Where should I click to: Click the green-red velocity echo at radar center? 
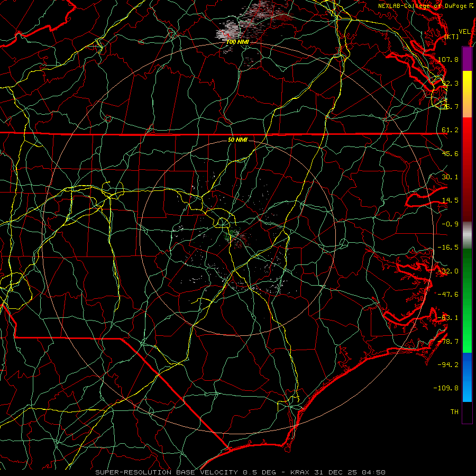pos(236,237)
